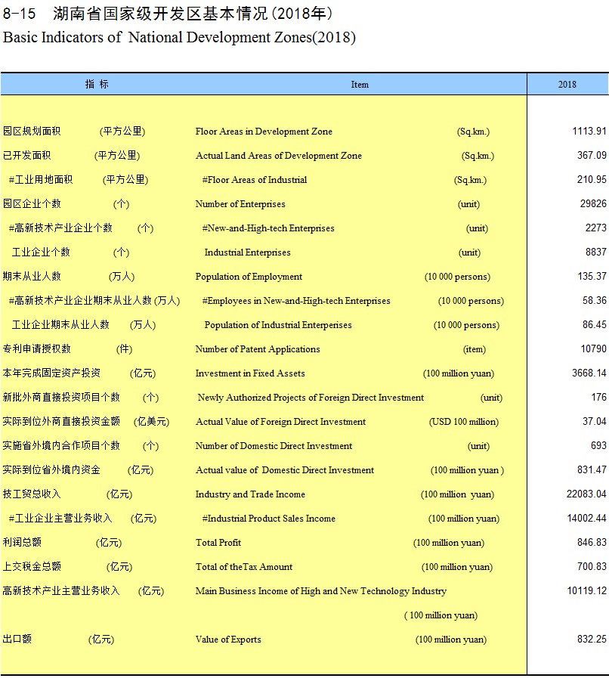The image size is (609, 700).
Task: Click 'Floor Areas in Development Zone' text
Action: tap(264, 132)
